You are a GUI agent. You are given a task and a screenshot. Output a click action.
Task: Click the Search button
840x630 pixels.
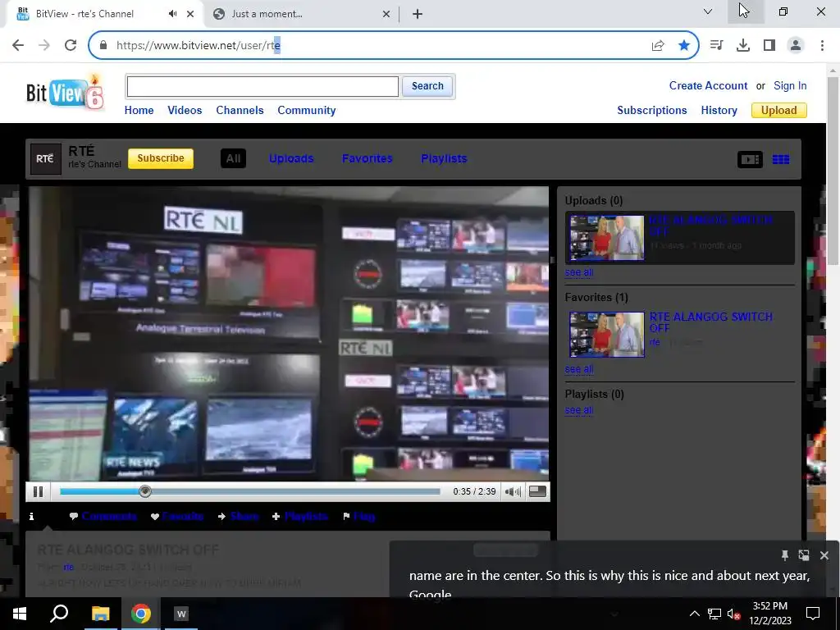pyautogui.click(x=427, y=86)
